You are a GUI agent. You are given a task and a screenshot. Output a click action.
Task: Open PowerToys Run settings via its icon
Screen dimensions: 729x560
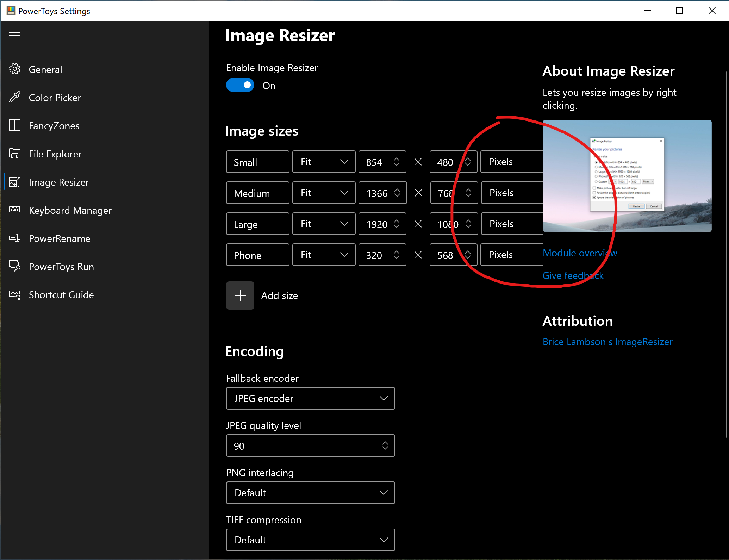point(14,266)
